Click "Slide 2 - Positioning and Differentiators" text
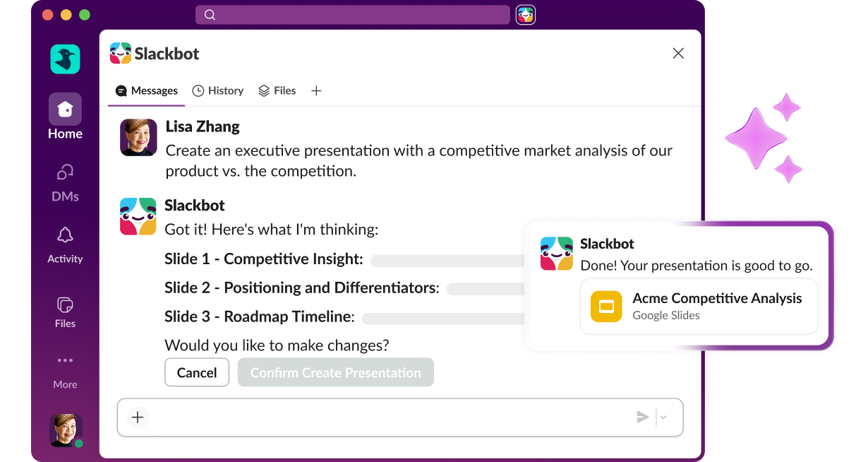 tap(301, 288)
